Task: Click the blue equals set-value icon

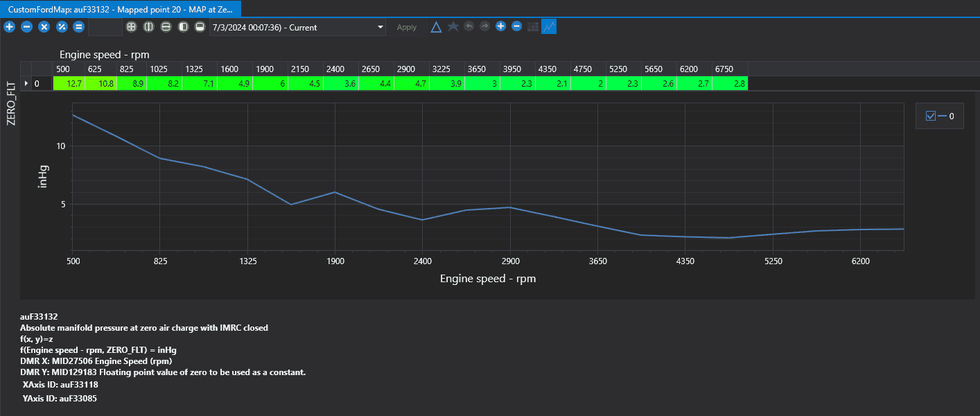Action: tap(78, 27)
